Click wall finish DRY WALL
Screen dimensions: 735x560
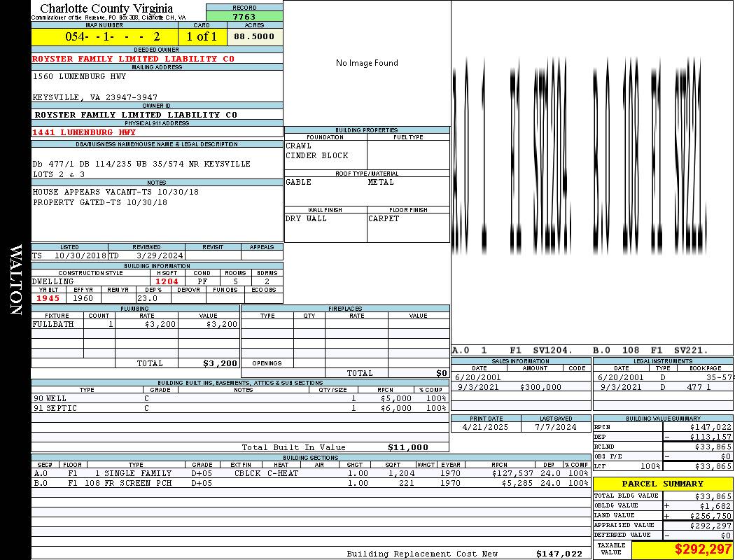click(x=306, y=219)
